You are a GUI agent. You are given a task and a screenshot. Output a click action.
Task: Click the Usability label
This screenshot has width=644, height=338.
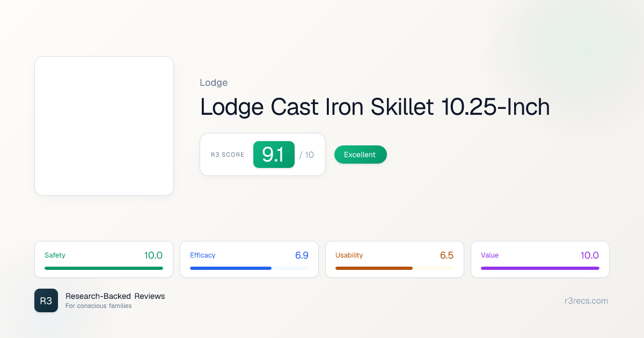pos(349,255)
